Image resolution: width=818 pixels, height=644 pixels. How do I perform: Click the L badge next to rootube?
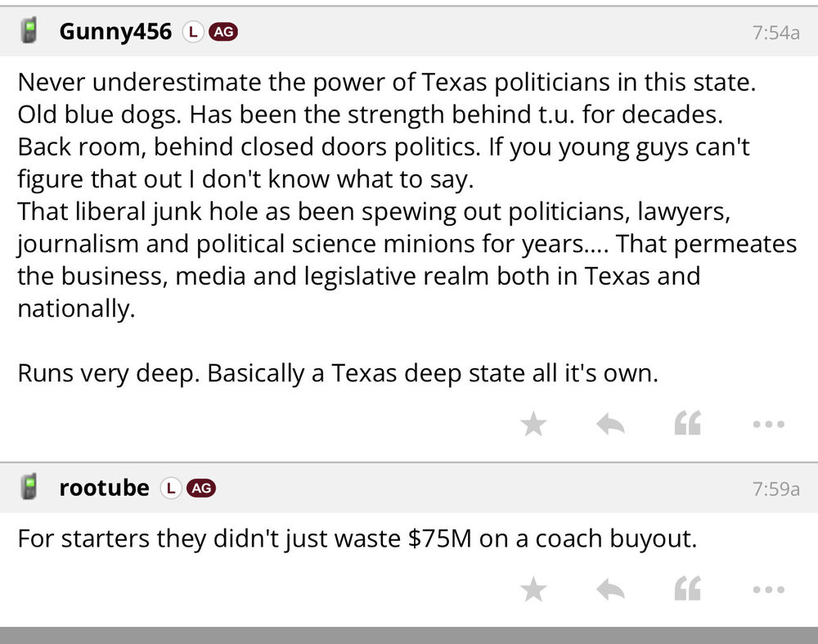(x=170, y=489)
